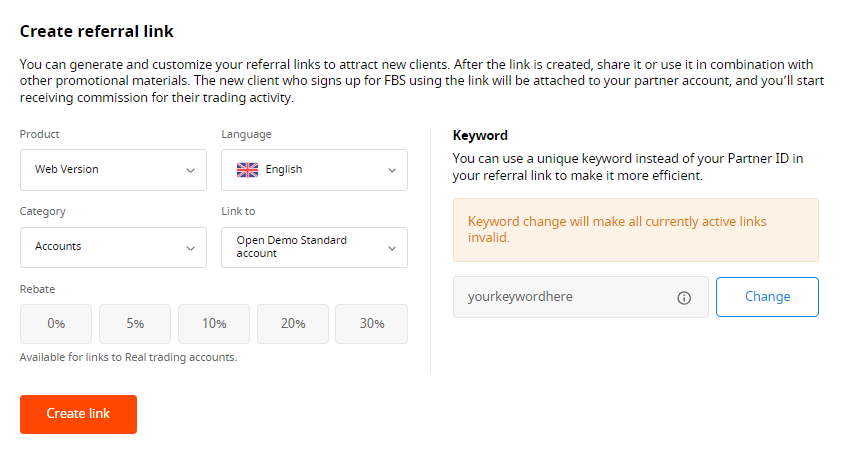Choose the 30% rebate option
This screenshot has width=849, height=457.
click(x=371, y=324)
